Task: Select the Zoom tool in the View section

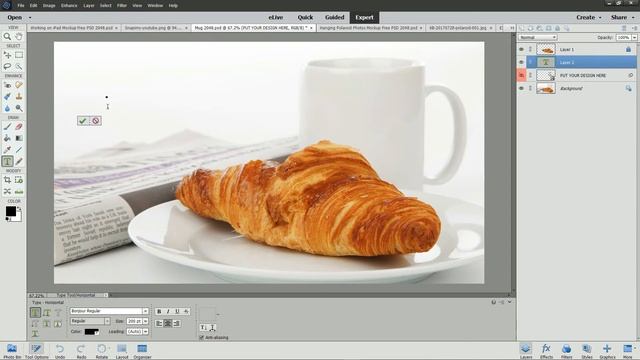Action: 7,36
